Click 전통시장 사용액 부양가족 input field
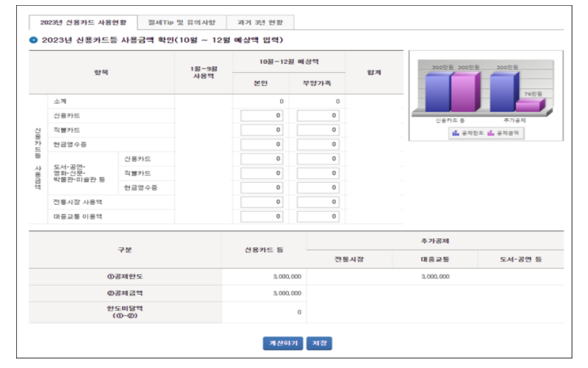The image size is (588, 368). click(x=318, y=202)
